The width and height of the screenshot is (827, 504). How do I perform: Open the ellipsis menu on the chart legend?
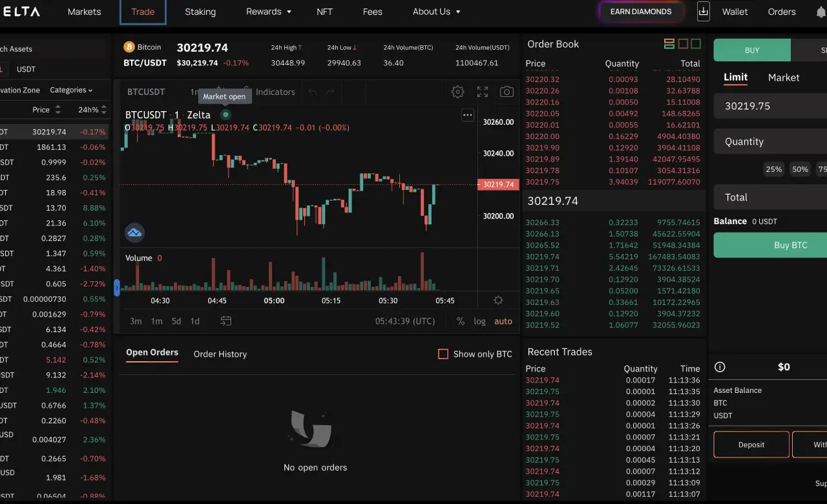(467, 115)
